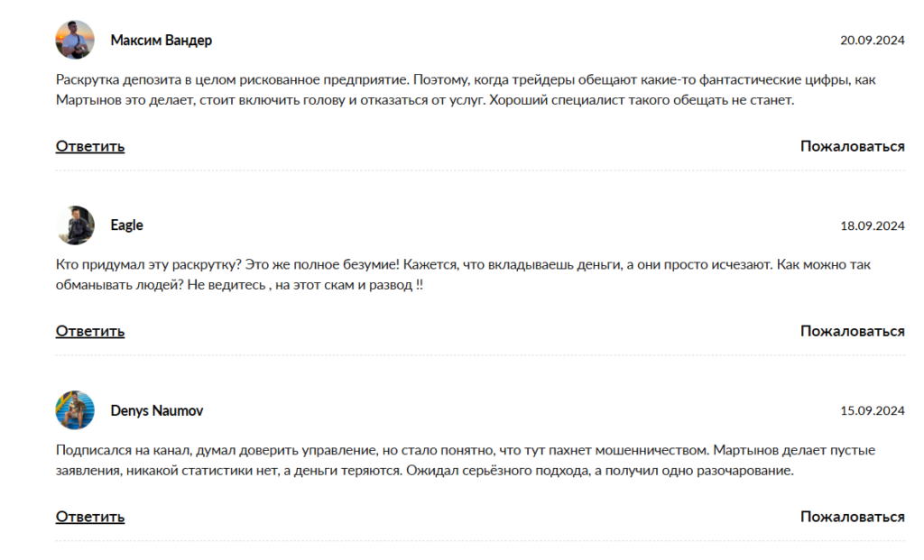924x560 pixels.
Task: Report Denys Naumov's comment
Action: [852, 517]
